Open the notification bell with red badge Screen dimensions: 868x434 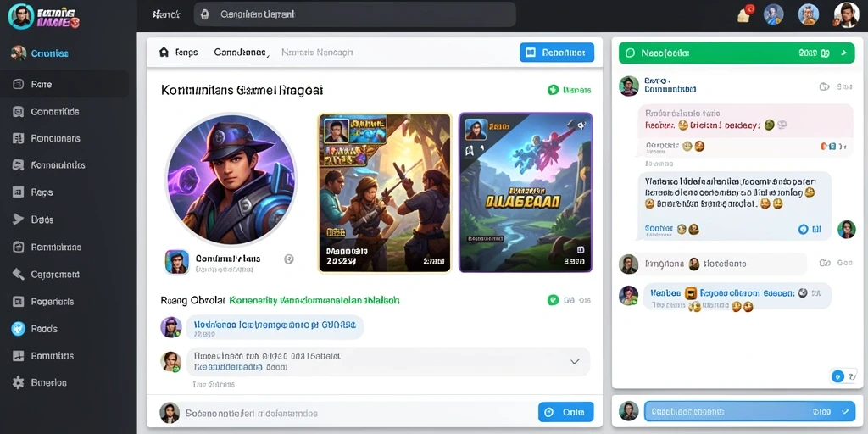point(745,14)
